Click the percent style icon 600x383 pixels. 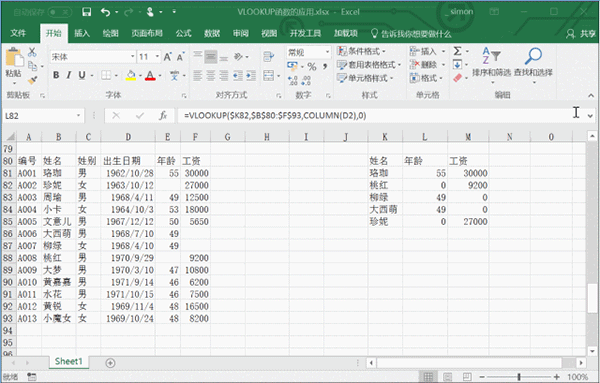point(312,67)
